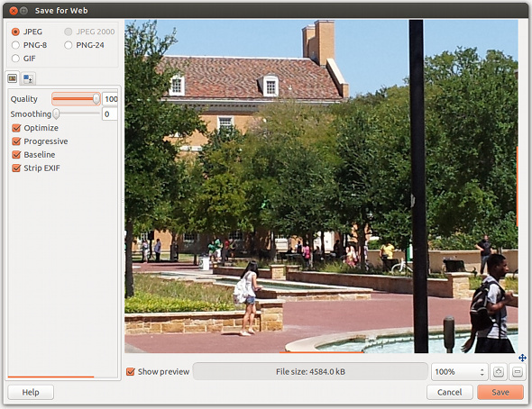The image size is (532, 409).
Task: Click the Save button
Action: pos(500,392)
